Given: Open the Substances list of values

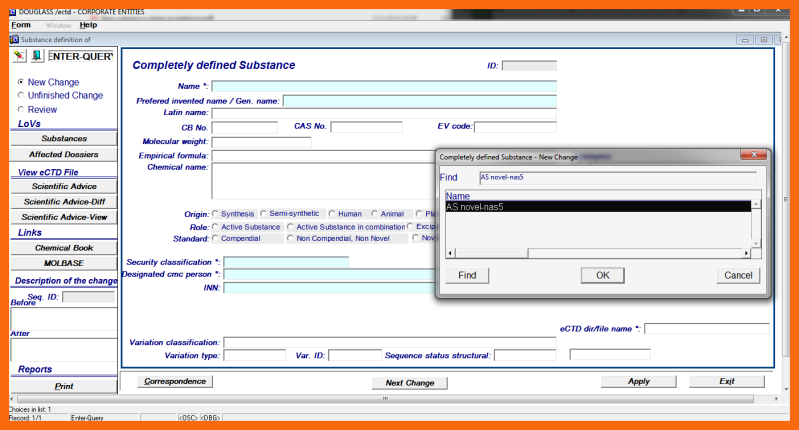Looking at the screenshot, I should (64, 139).
